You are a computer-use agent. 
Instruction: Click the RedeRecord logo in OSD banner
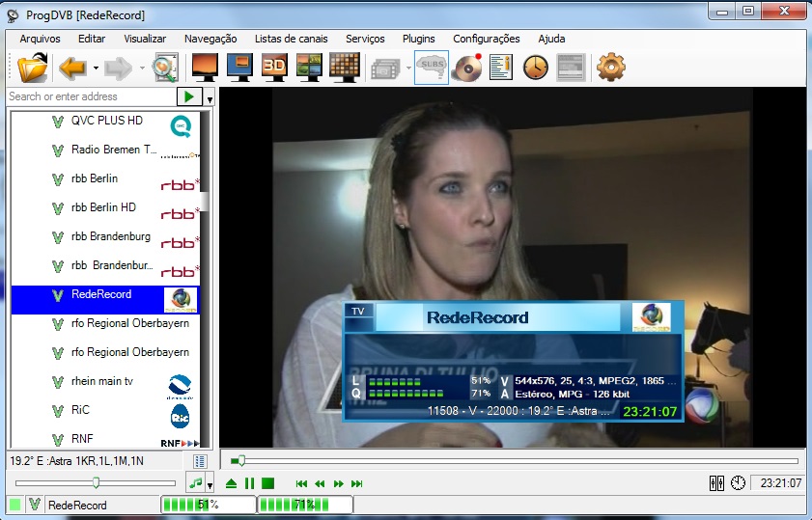[652, 316]
